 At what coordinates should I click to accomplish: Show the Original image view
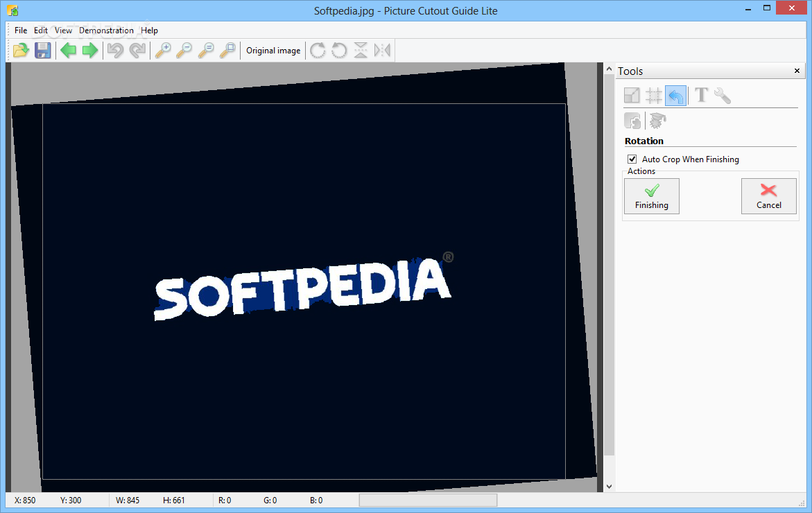tap(273, 50)
